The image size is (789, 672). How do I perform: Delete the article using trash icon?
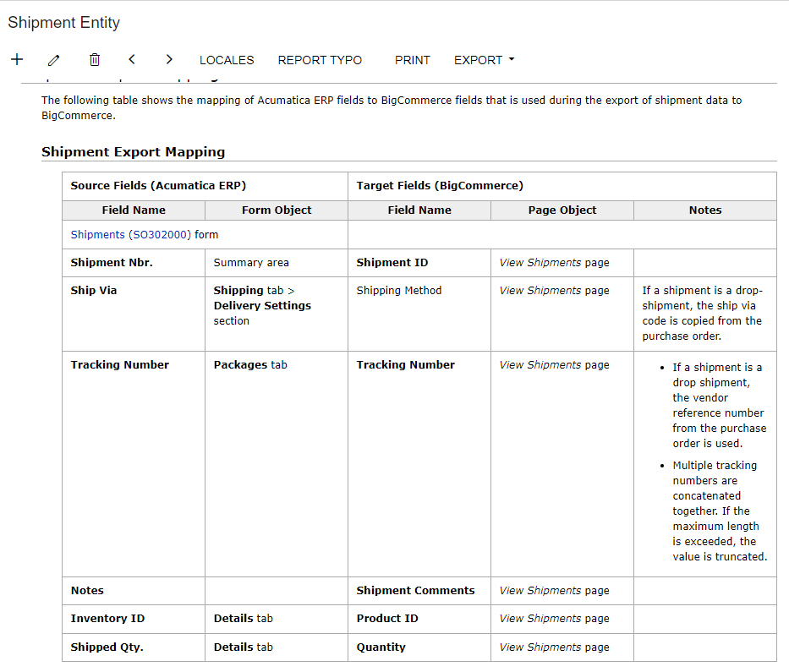pos(95,60)
